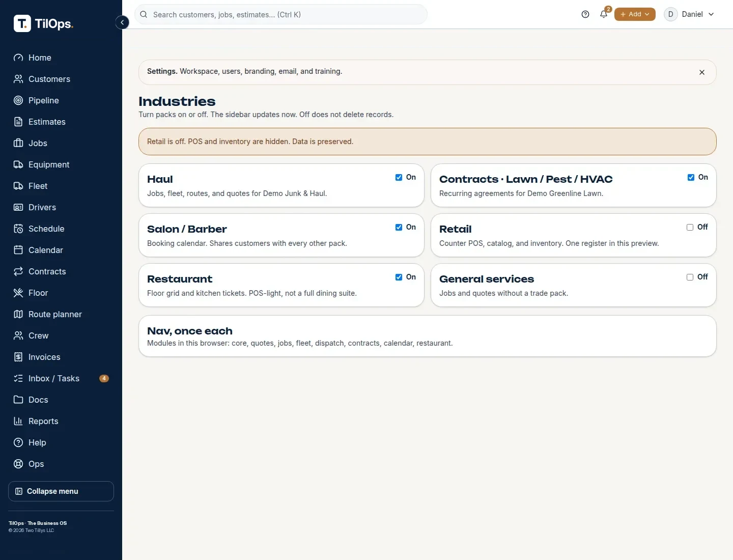This screenshot has width=733, height=560.
Task: Click the Retail is off notice banner
Action: point(428,142)
